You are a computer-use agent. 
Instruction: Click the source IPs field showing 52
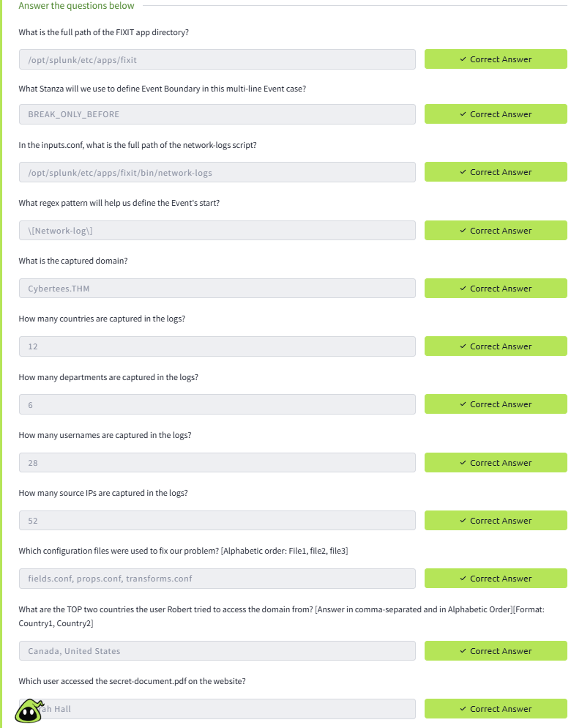tap(217, 521)
